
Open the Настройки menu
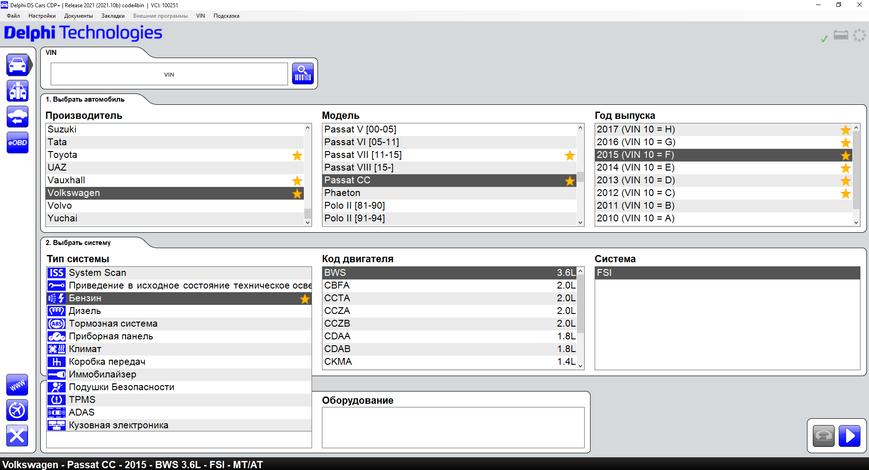tap(42, 16)
